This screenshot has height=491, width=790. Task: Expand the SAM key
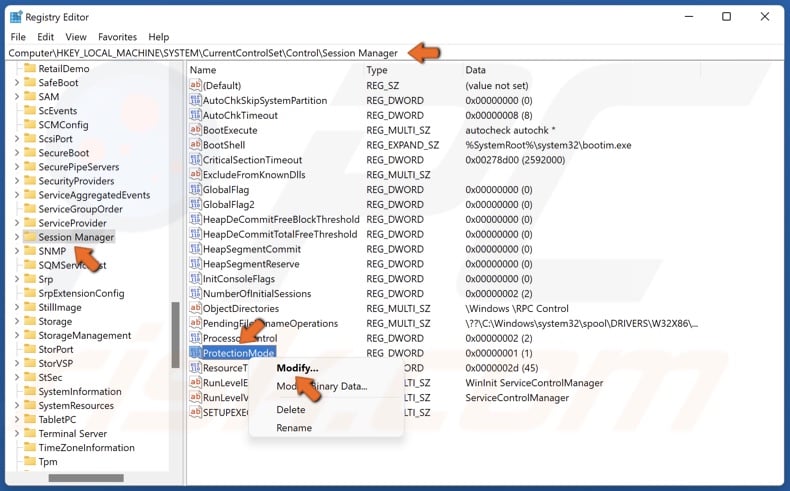pyautogui.click(x=17, y=97)
